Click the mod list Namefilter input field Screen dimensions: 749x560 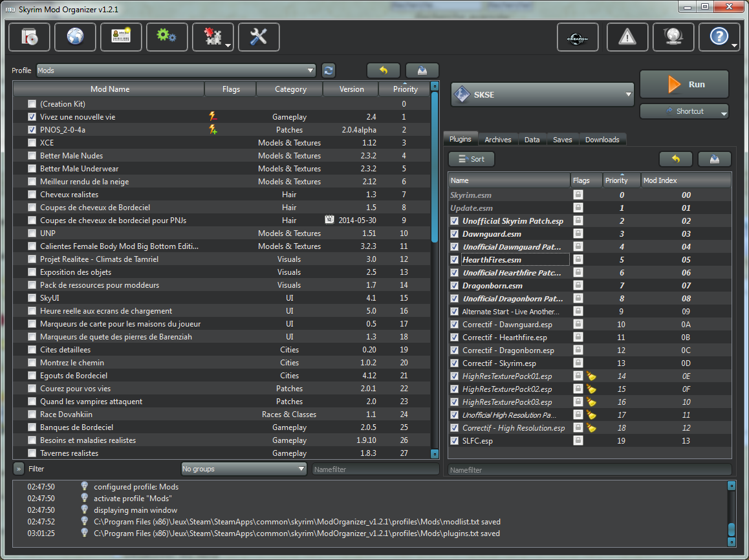[x=375, y=469]
